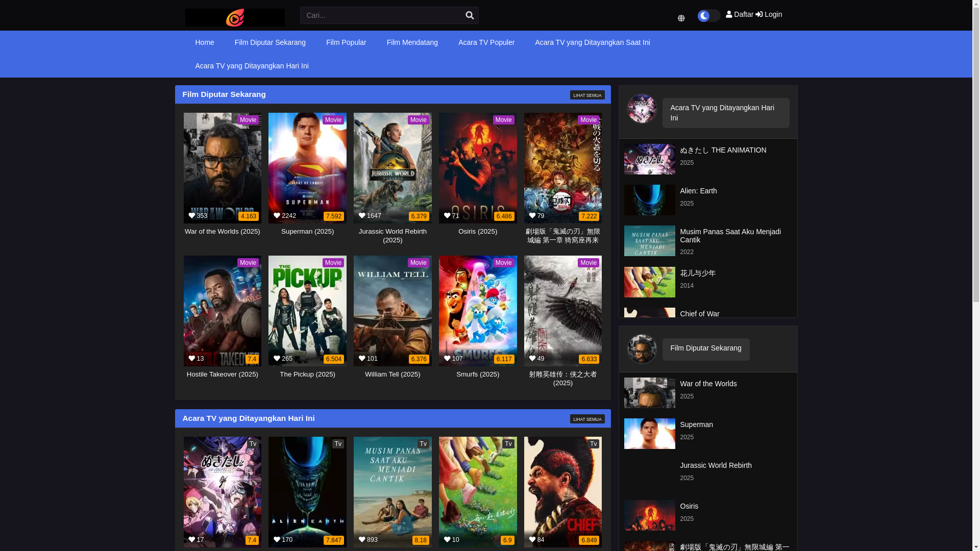
Task: Open the Login link
Action: click(x=769, y=14)
